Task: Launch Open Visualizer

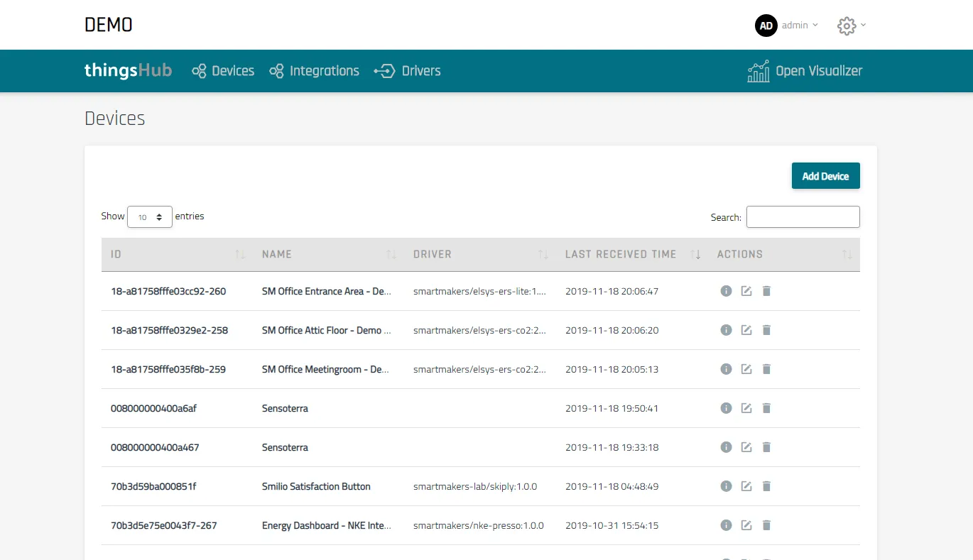Action: (805, 71)
